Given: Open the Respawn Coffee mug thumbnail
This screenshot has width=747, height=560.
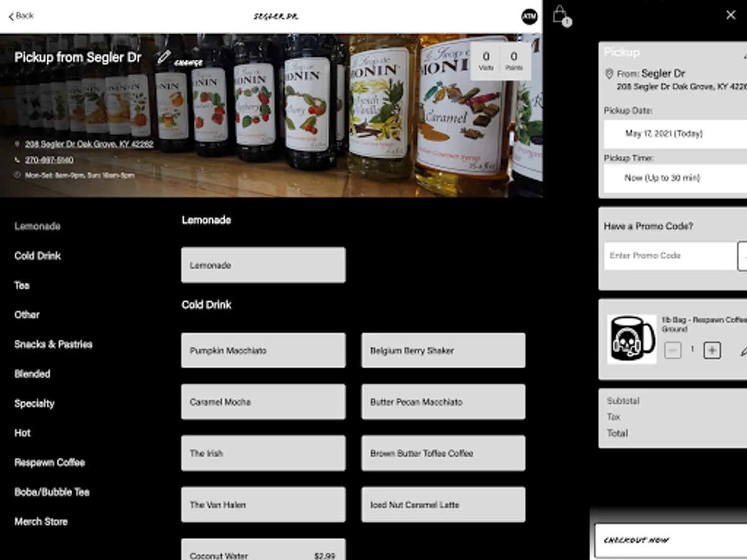Looking at the screenshot, I should 631,339.
